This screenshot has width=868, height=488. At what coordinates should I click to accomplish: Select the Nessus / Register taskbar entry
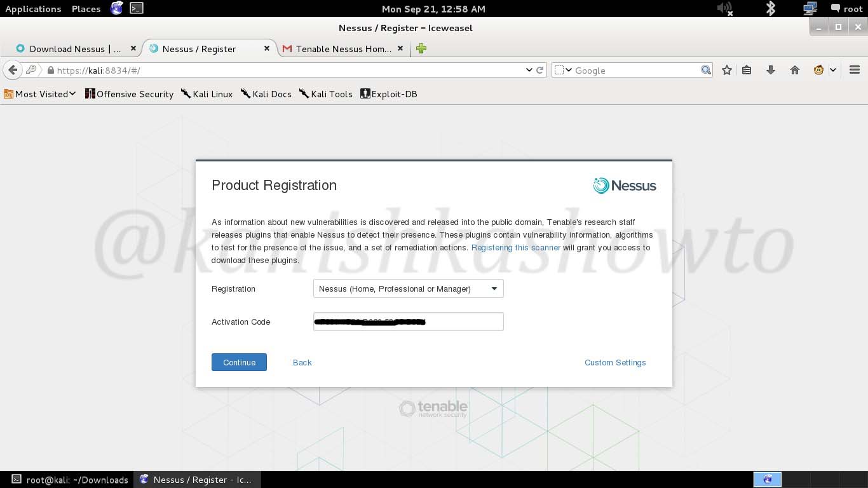pyautogui.click(x=196, y=480)
